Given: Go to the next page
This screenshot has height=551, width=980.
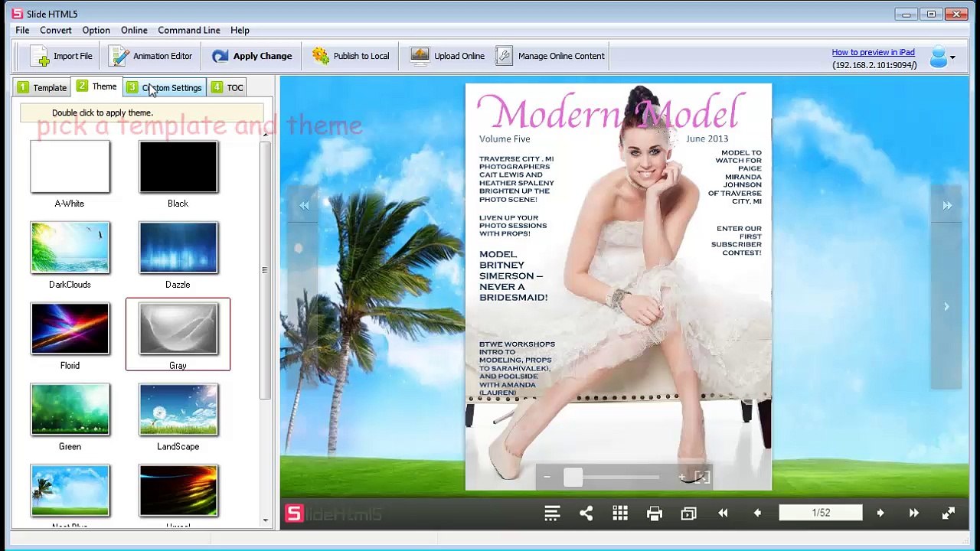Looking at the screenshot, I should click(880, 513).
